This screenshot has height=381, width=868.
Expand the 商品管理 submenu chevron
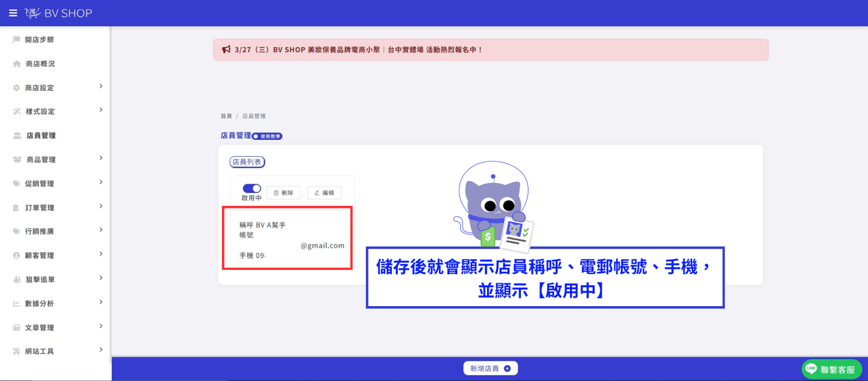click(101, 158)
